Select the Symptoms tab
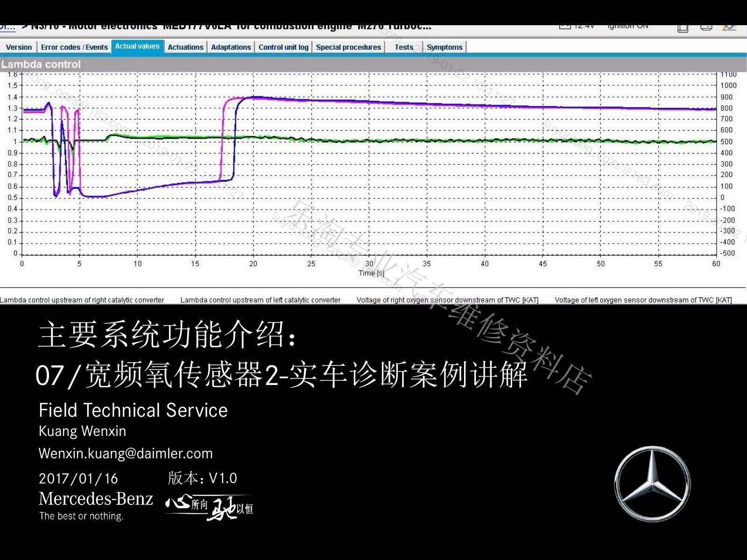The image size is (747, 560). point(444,47)
